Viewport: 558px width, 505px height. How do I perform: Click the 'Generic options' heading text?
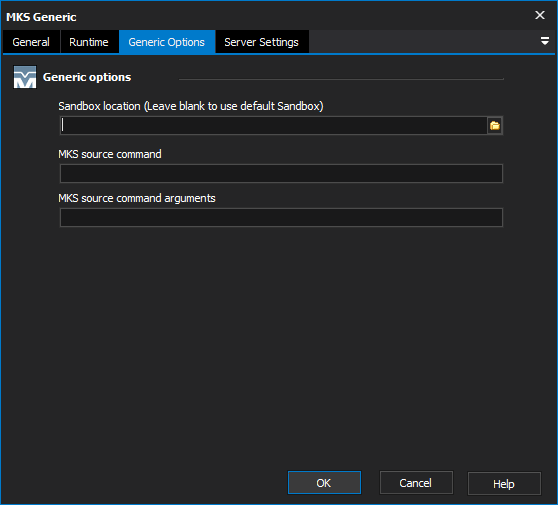point(87,77)
